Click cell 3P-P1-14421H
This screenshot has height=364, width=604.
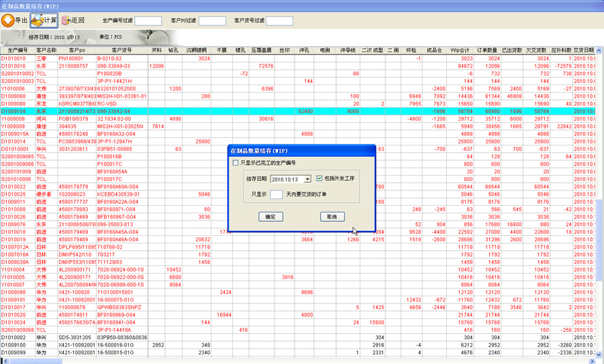114,81
